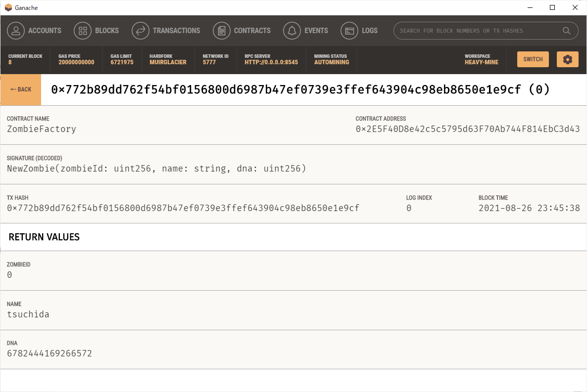
Task: Open the Logs tab
Action: [x=359, y=31]
